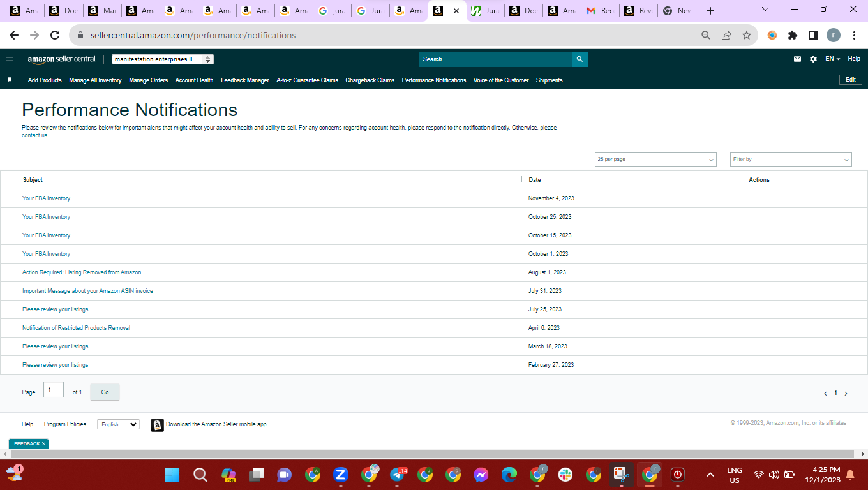
Task: Open Manage Orders
Action: coord(148,80)
